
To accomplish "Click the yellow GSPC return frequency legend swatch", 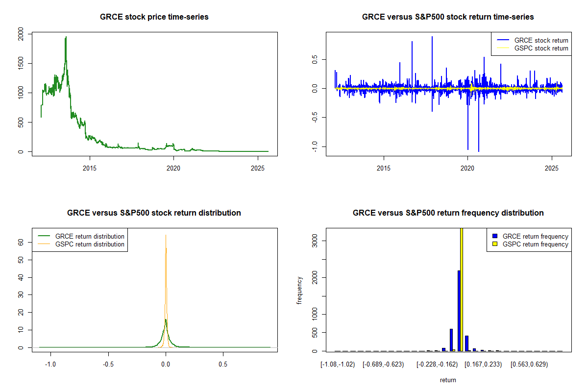I will click(x=495, y=244).
